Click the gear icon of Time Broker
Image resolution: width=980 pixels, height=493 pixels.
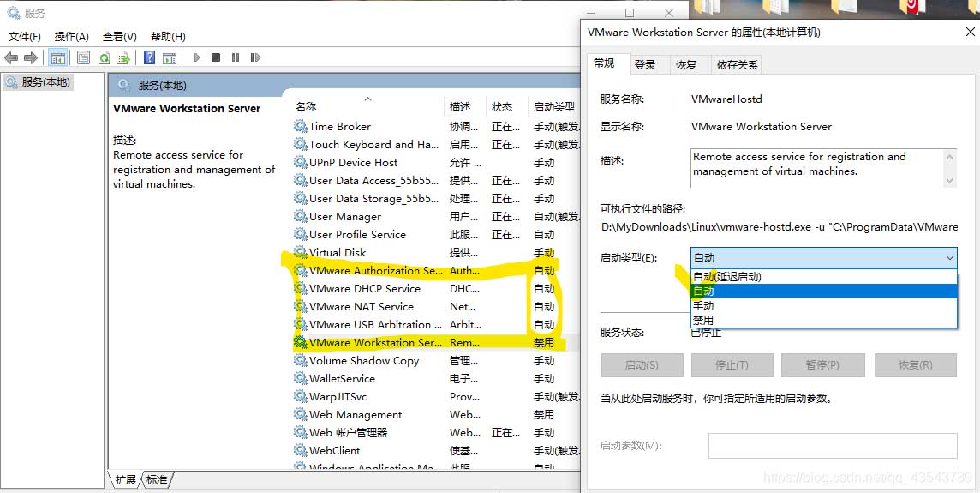pos(300,126)
